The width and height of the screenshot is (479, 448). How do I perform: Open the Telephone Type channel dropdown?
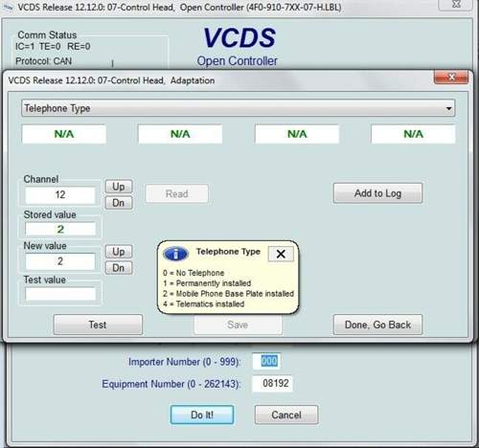239,108
